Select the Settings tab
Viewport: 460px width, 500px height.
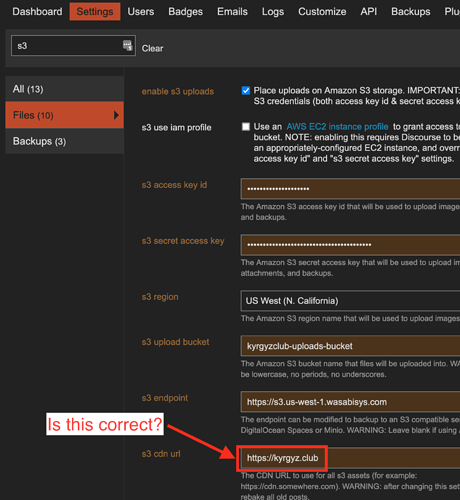[95, 12]
